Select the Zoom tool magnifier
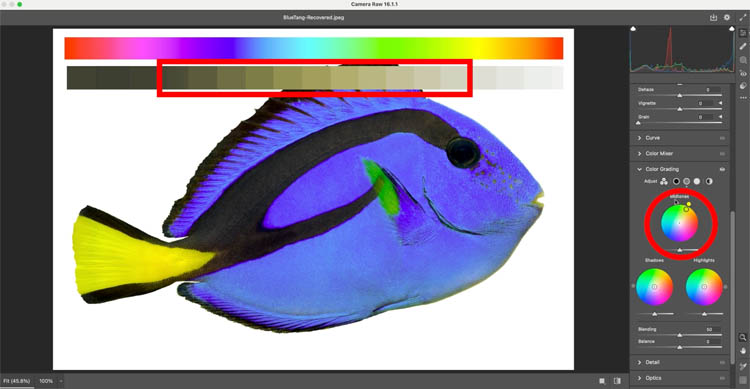Image resolution: width=750 pixels, height=389 pixels. (743, 337)
